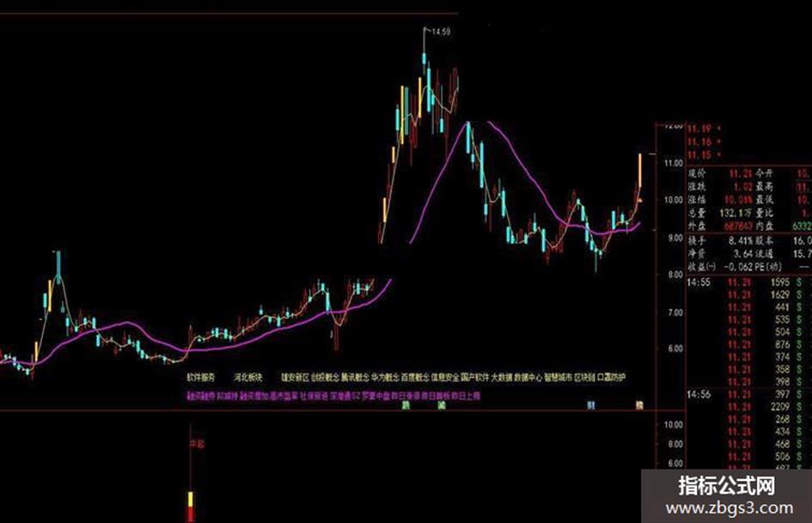Open the 软件服务 sector label
This screenshot has width=812, height=523.
click(201, 378)
